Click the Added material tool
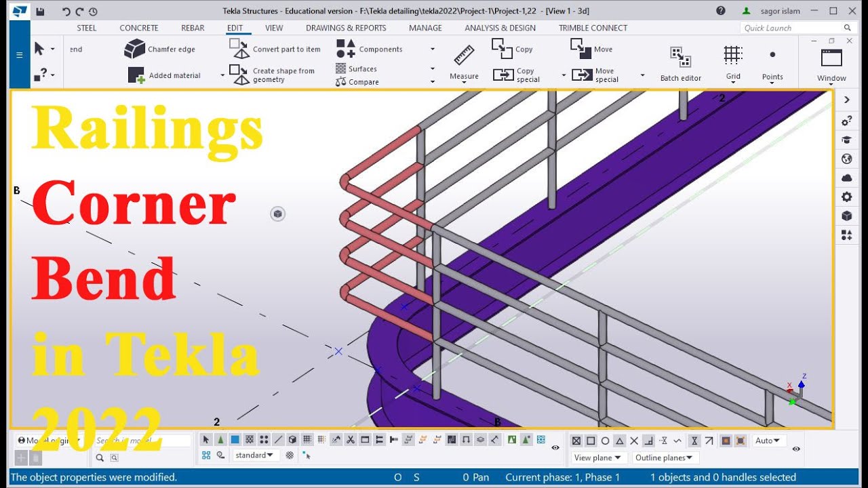 (164, 75)
